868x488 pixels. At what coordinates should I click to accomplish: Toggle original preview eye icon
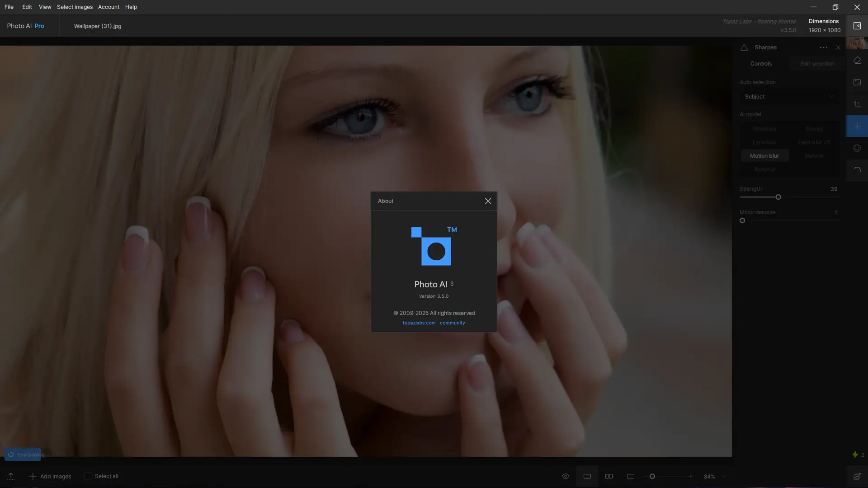(x=565, y=476)
